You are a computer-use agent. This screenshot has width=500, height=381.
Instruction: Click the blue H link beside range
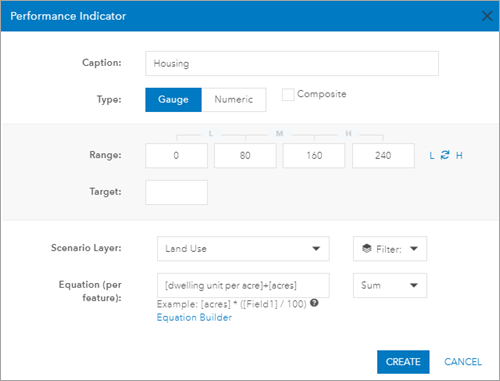click(459, 155)
